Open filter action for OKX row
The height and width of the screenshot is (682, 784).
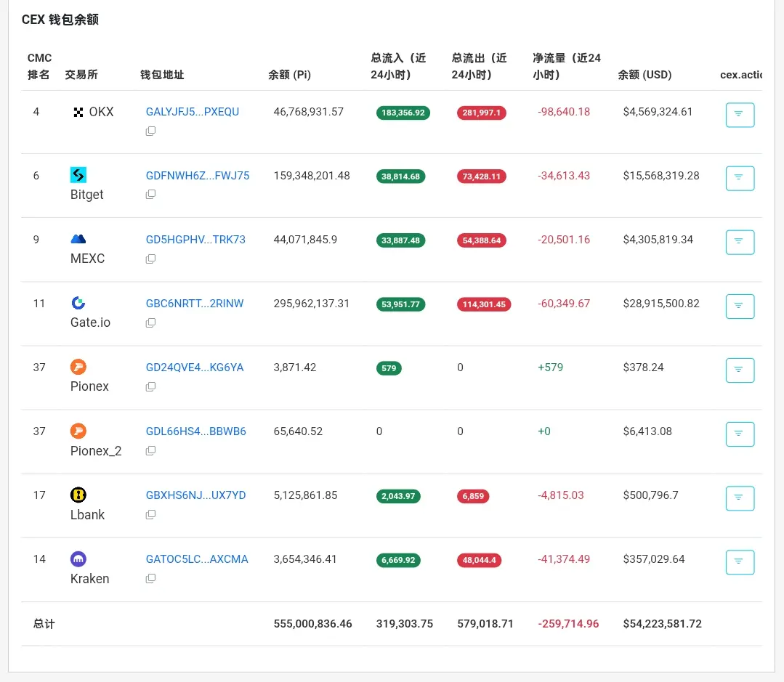point(740,115)
